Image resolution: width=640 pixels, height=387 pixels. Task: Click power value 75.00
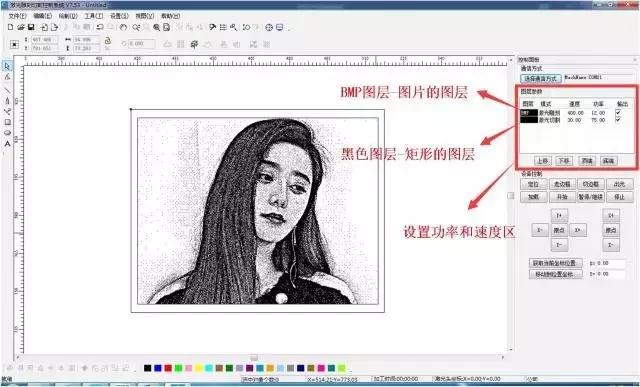[x=598, y=120]
